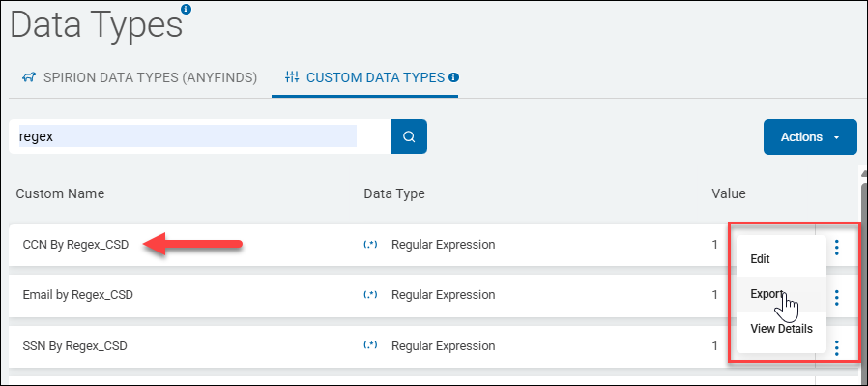Click the Spirion dog icon on AnyFinds tab
This screenshot has width=868, height=386.
[29, 78]
